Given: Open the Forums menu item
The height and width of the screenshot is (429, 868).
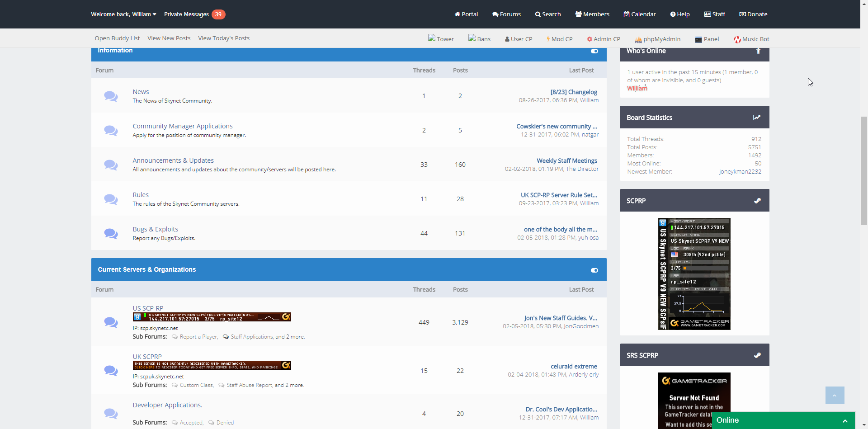Looking at the screenshot, I should pos(506,14).
